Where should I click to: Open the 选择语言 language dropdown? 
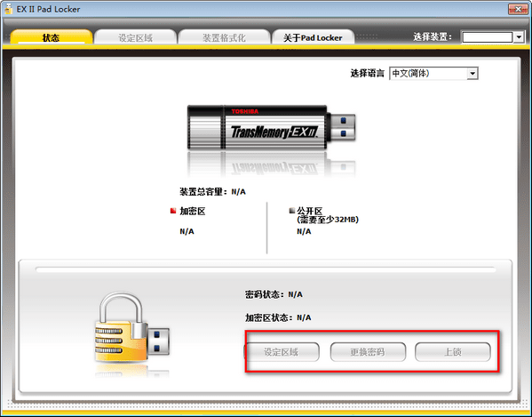pos(433,73)
